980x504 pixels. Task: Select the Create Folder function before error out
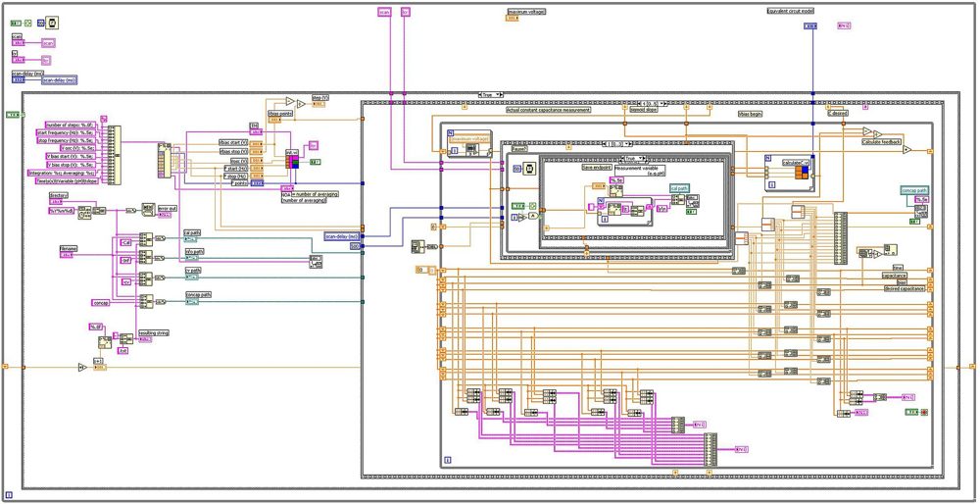(x=148, y=210)
